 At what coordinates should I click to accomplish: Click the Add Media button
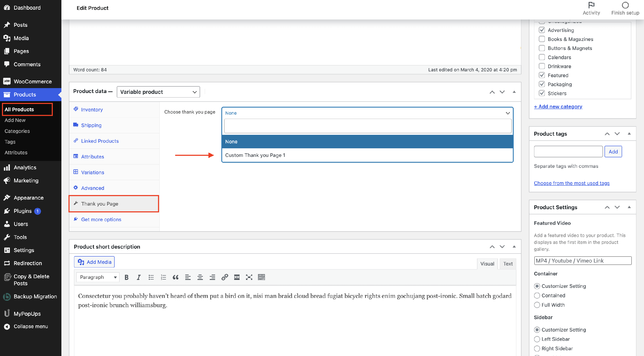coord(94,262)
